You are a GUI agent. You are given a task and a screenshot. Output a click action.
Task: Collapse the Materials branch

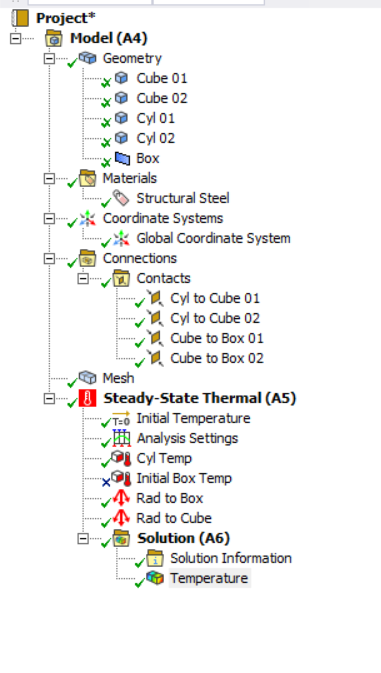coord(49,178)
